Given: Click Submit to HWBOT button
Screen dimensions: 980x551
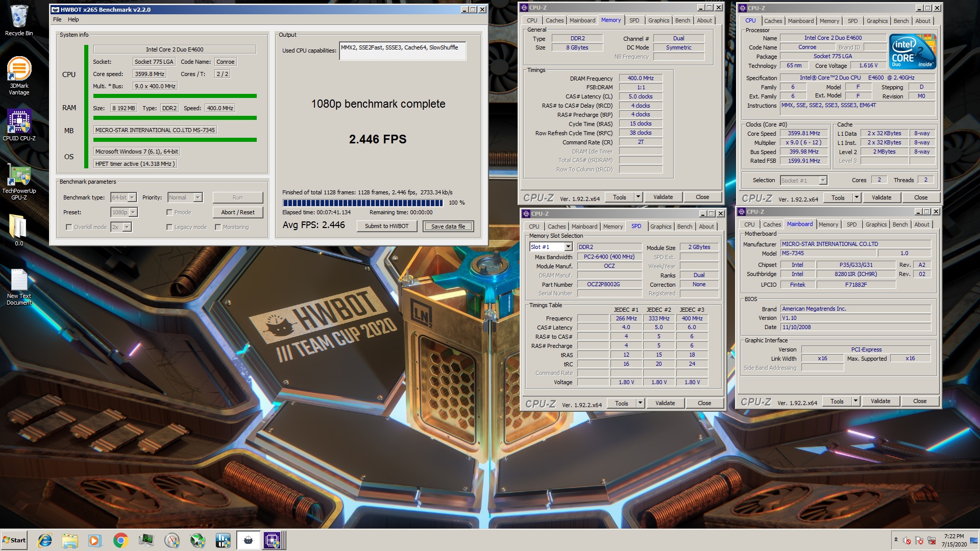Looking at the screenshot, I should pos(386,226).
